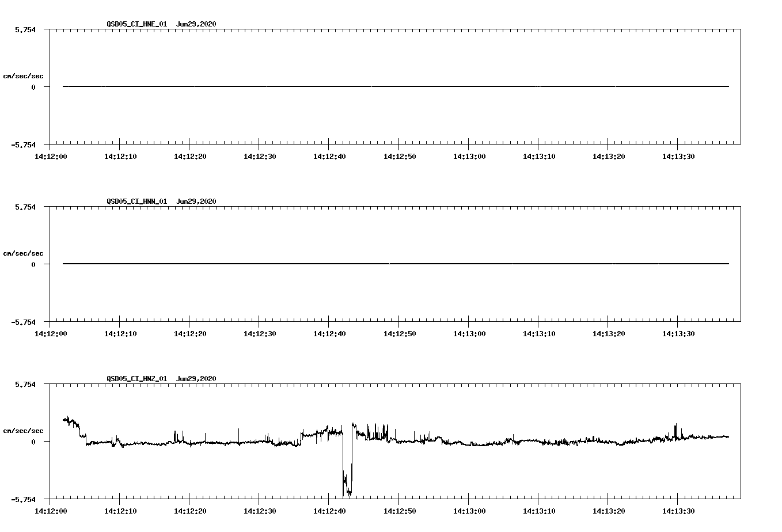
Task: Click 14:12:20 time label under HNZ plot
Action: pos(189,511)
